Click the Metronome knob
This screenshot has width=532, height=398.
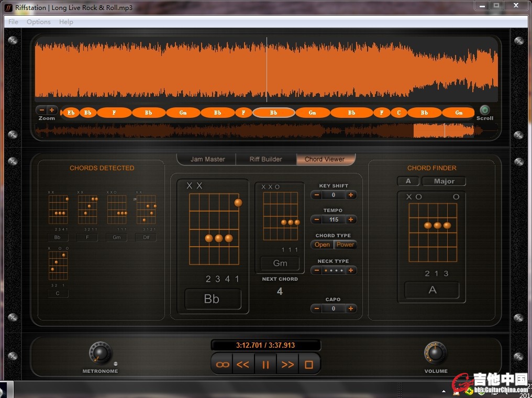100,353
